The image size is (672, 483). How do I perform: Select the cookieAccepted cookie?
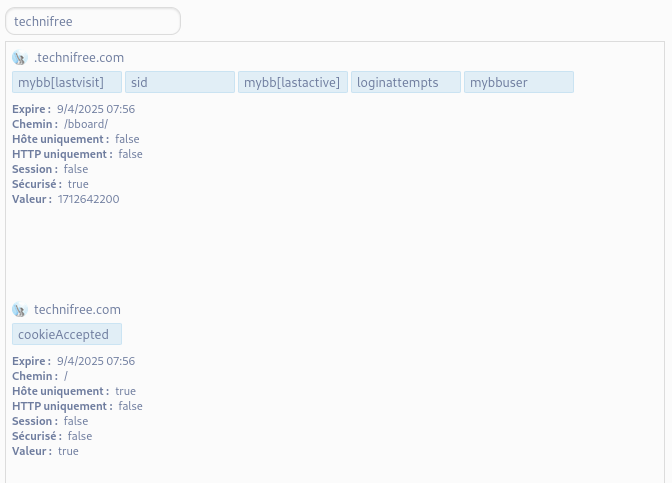coord(67,334)
